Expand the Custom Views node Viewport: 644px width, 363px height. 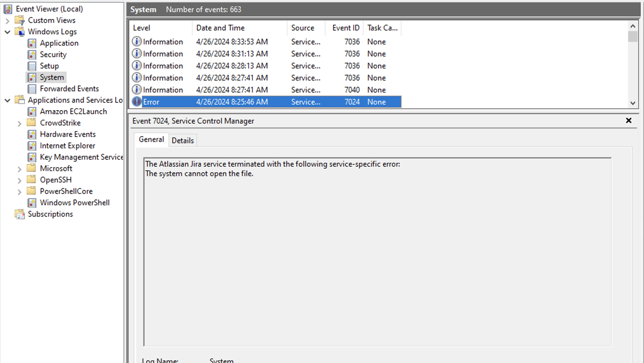(8, 21)
